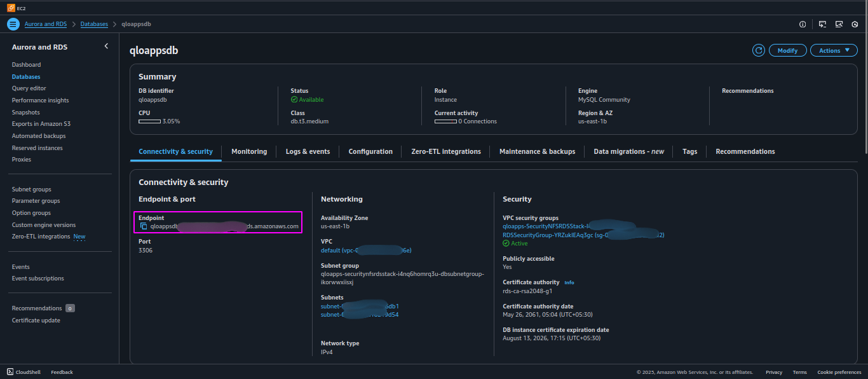Copy the database endpoint using copy icon
This screenshot has height=379, width=868.
[x=144, y=226]
